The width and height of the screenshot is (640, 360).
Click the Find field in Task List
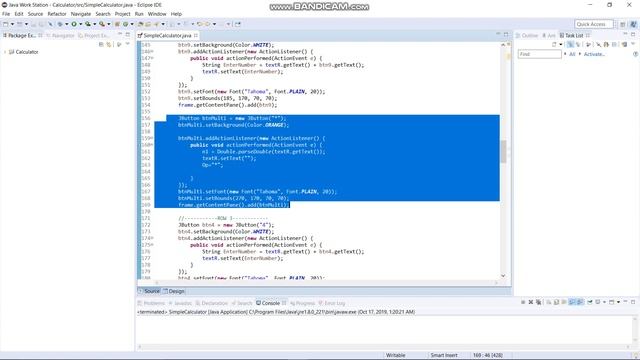[x=540, y=54]
